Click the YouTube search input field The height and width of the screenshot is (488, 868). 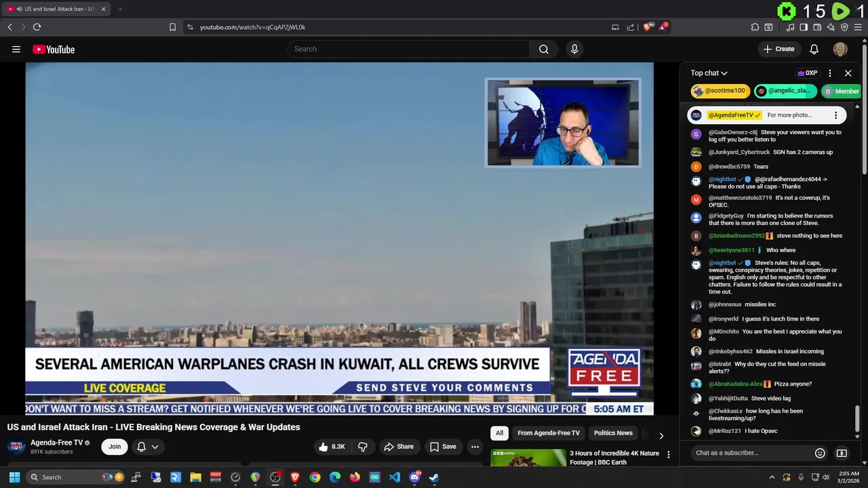click(408, 49)
